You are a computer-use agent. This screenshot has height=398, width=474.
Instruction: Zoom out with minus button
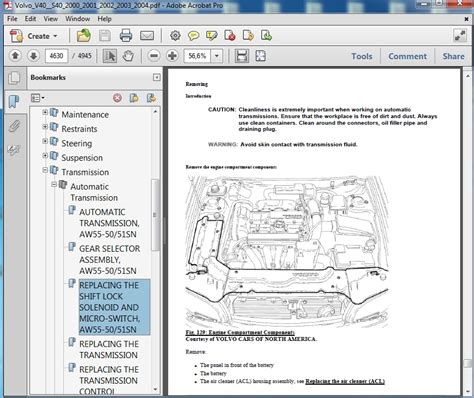pos(154,56)
